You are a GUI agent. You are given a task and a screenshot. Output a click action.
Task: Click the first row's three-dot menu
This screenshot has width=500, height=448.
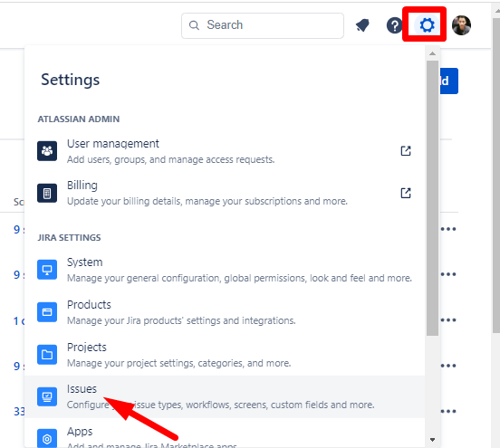448,229
